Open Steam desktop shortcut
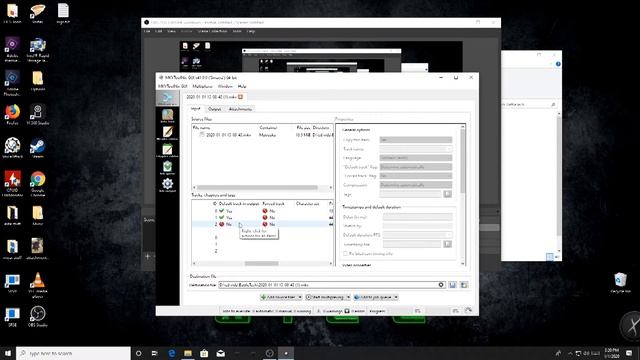This screenshot has height=360, width=640. [x=38, y=148]
